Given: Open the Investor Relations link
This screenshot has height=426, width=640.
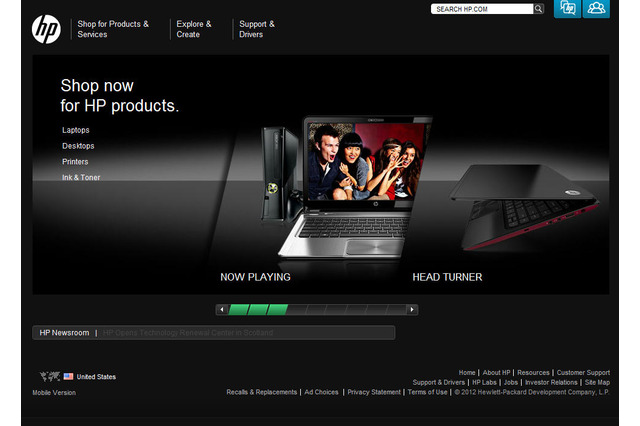Looking at the screenshot, I should (551, 382).
